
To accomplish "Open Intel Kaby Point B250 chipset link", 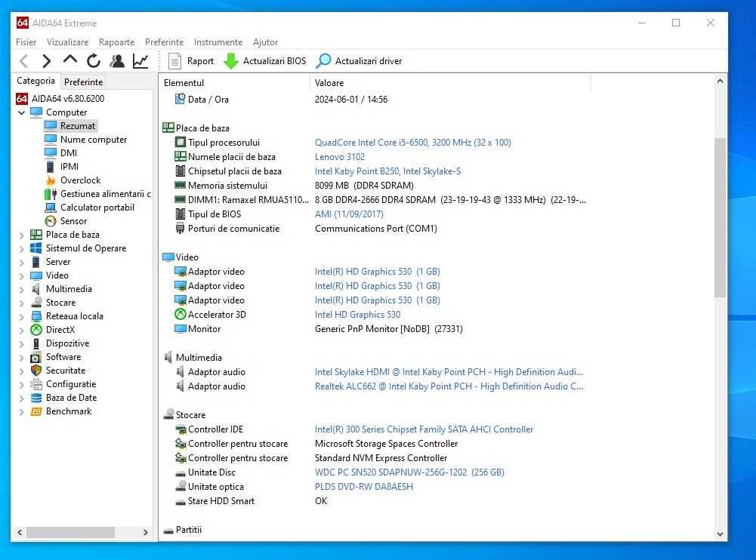I will click(x=387, y=171).
